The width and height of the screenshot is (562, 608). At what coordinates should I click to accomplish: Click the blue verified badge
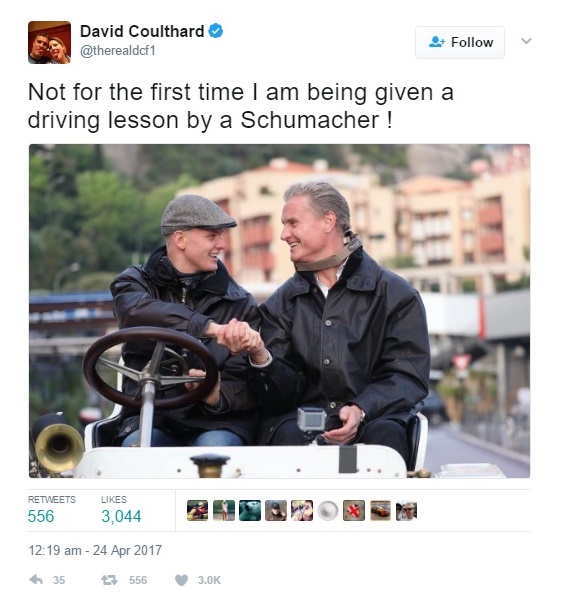pos(216,31)
